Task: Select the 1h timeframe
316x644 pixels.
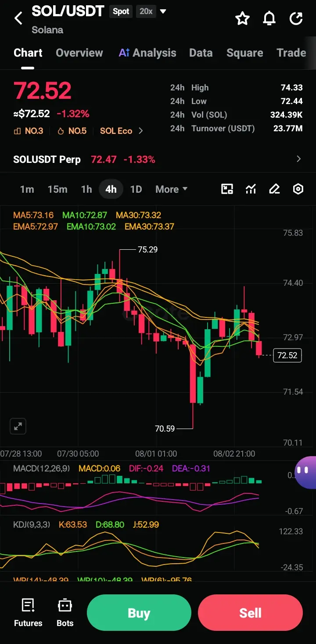Action: [86, 189]
